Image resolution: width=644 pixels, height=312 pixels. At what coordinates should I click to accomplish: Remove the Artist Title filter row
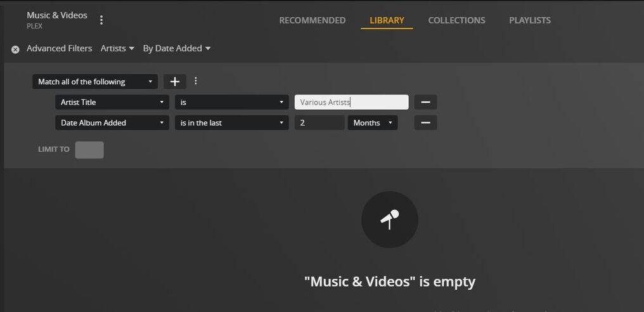pyautogui.click(x=425, y=102)
